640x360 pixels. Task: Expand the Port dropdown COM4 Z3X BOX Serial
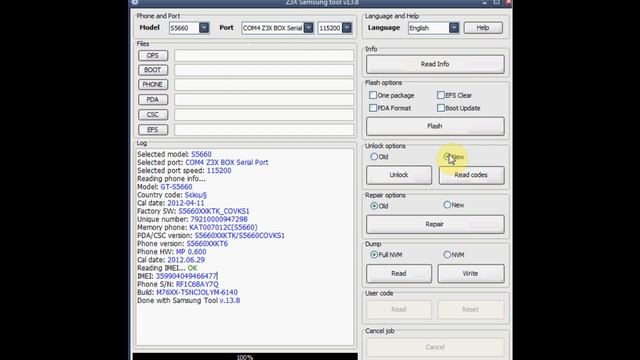309,28
